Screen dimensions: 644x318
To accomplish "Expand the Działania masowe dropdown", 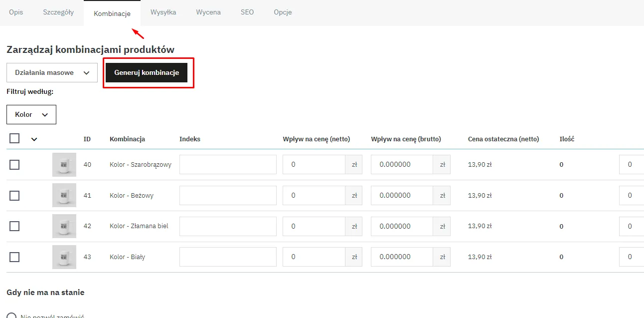I will (52, 73).
